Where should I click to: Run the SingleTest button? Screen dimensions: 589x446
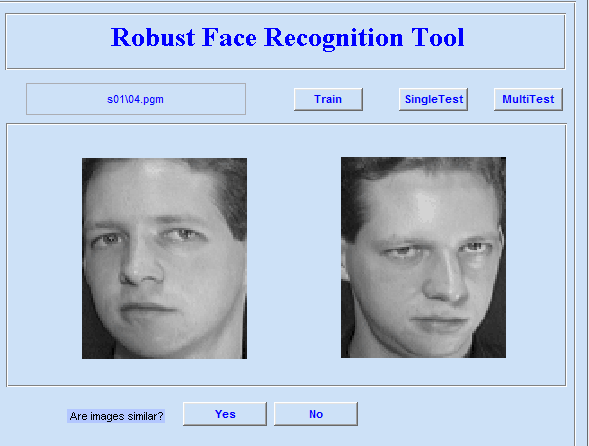(x=433, y=99)
